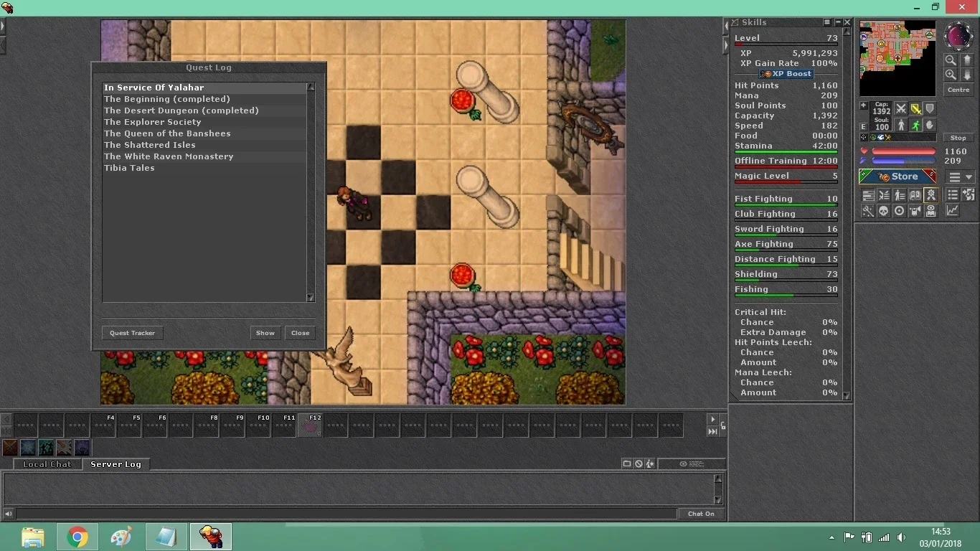Open the list icon next to quest log

(x=953, y=194)
